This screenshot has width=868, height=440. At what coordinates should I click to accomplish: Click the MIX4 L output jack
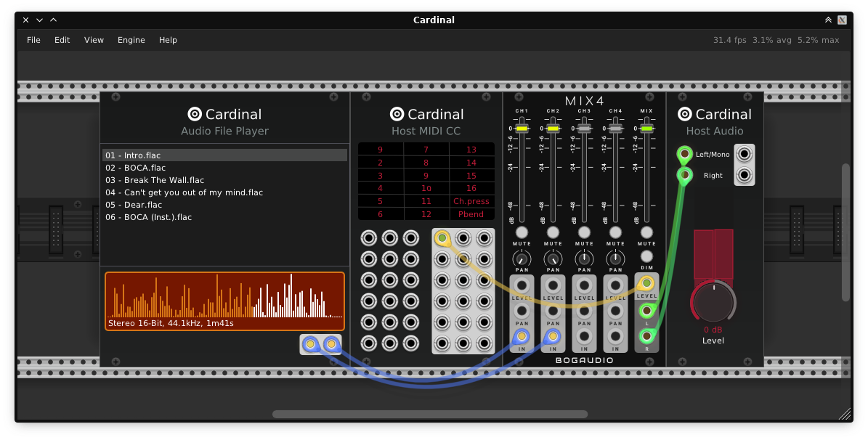click(x=646, y=311)
